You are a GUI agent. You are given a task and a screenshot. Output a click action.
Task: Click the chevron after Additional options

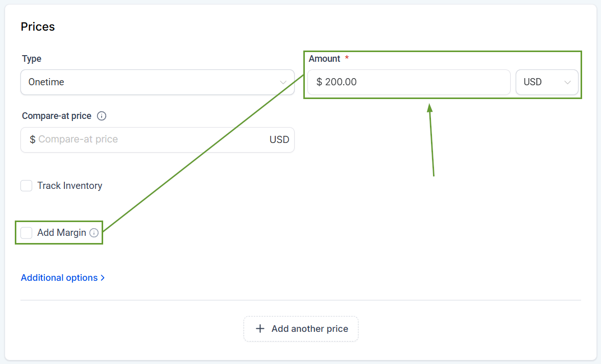tap(103, 278)
